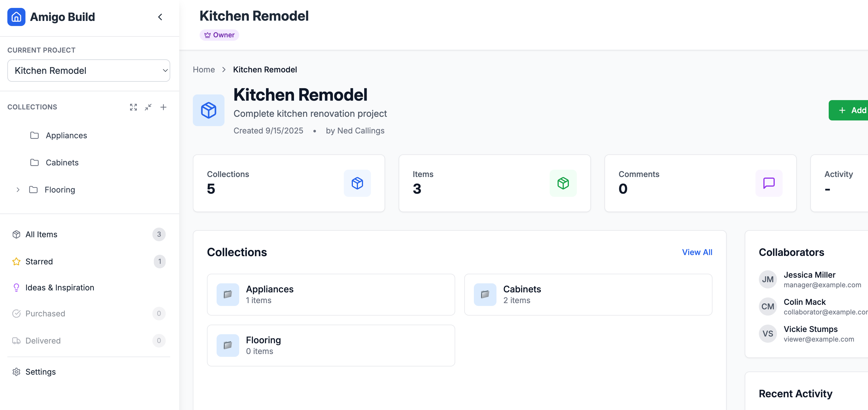Click the Amigo Build home logo icon
The height and width of the screenshot is (410, 868).
(16, 17)
